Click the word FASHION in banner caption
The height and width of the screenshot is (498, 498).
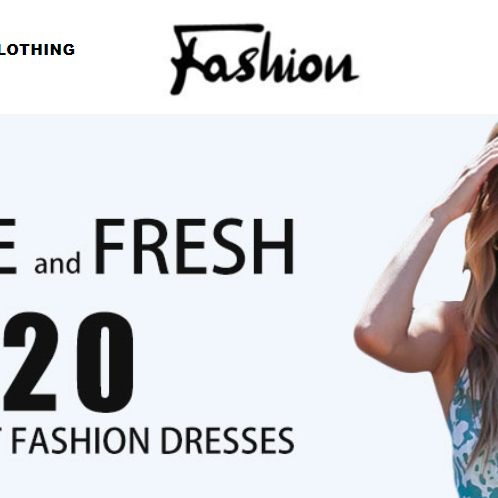(x=80, y=441)
